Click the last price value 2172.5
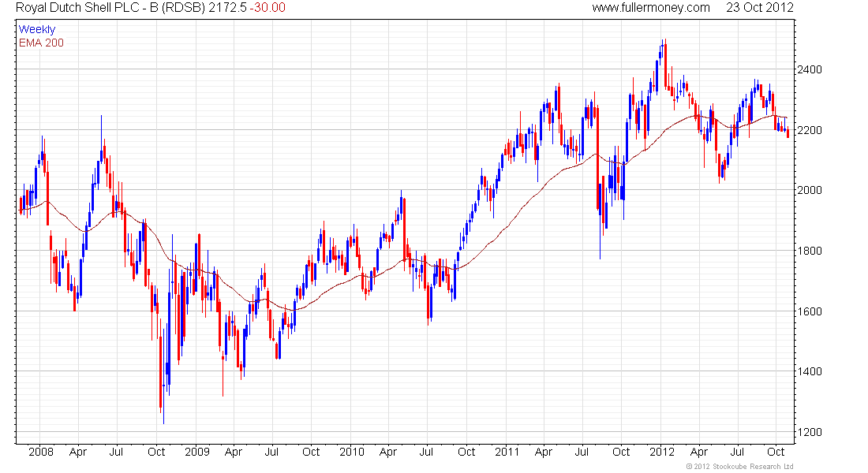The width and height of the screenshot is (868, 473). point(227,8)
